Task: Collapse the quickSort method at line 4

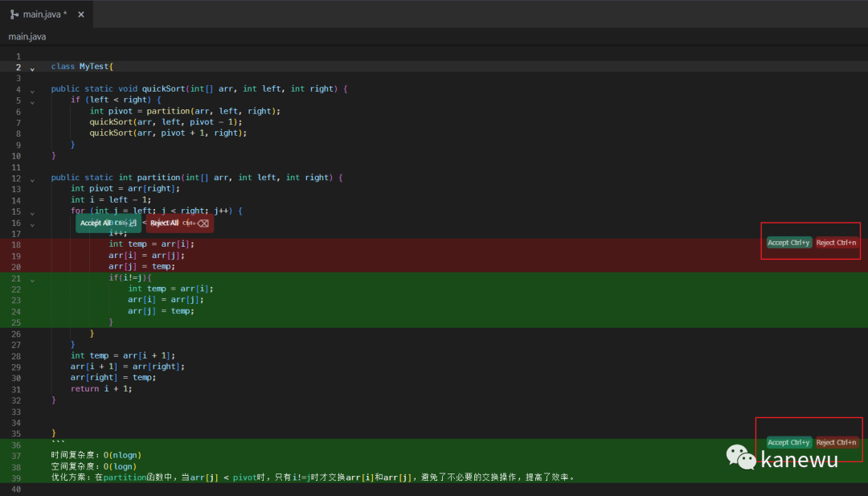Action: pyautogui.click(x=32, y=91)
